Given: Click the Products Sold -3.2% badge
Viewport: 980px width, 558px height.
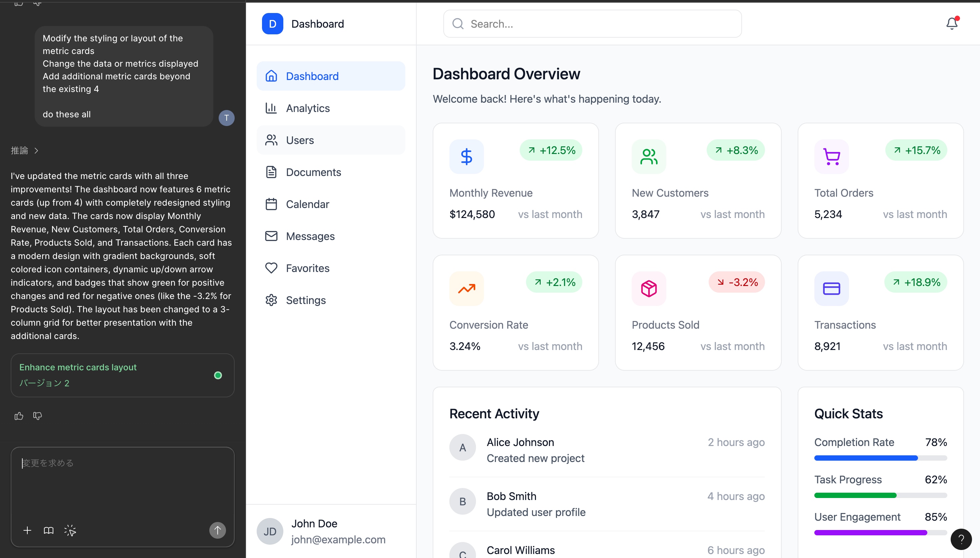Looking at the screenshot, I should (736, 282).
